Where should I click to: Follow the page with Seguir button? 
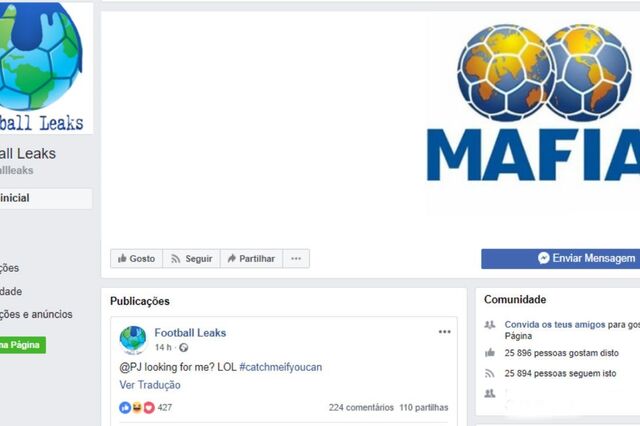(x=191, y=259)
